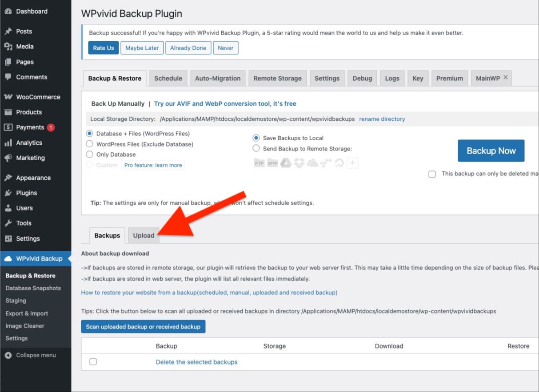Open 'How to restore your website' link

pos(209,293)
